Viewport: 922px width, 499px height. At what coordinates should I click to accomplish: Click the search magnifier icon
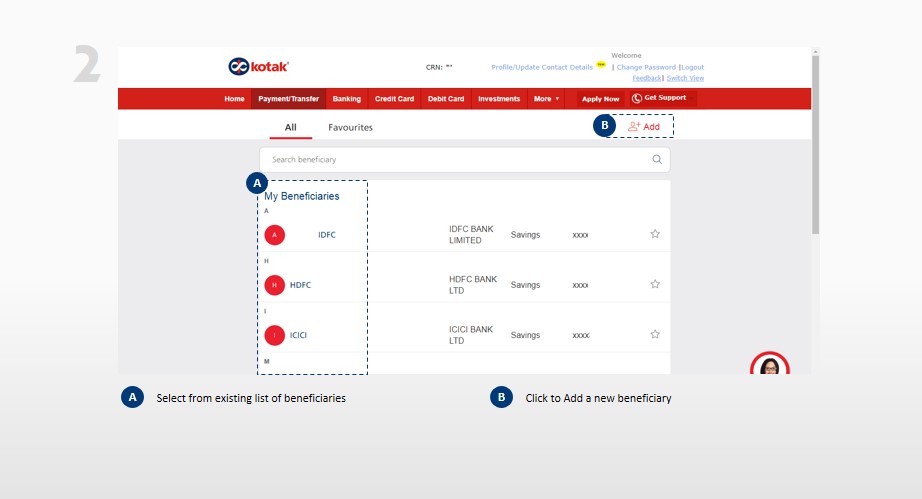(x=657, y=159)
